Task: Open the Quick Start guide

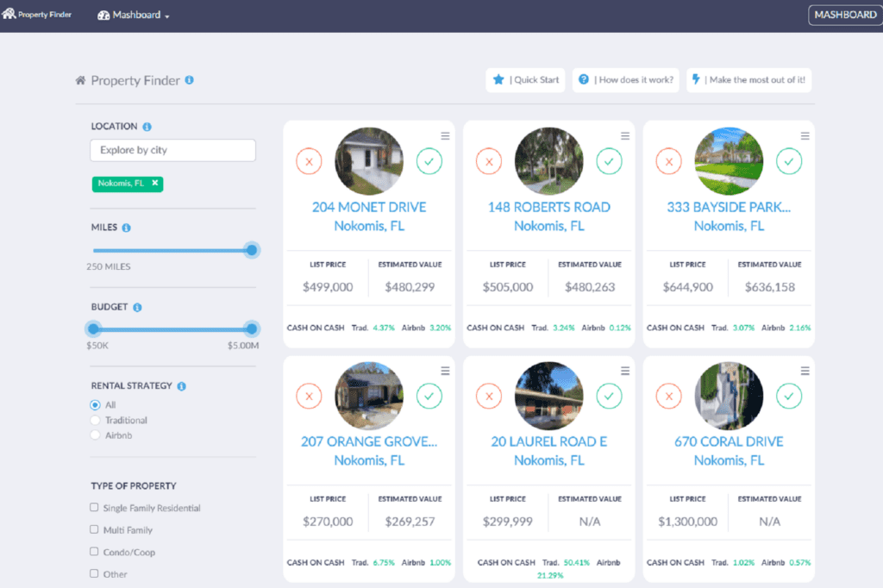Action: [525, 79]
